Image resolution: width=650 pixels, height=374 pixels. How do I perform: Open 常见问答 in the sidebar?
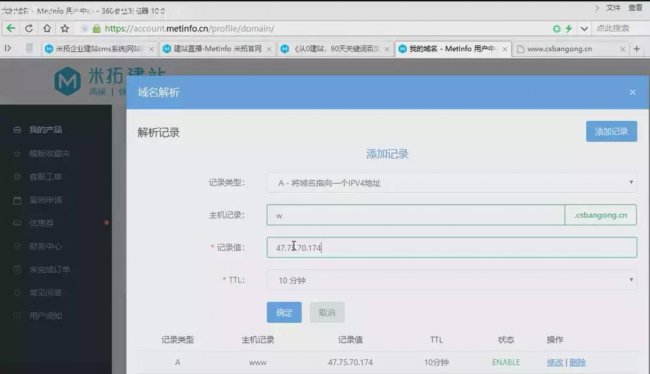[46, 293]
